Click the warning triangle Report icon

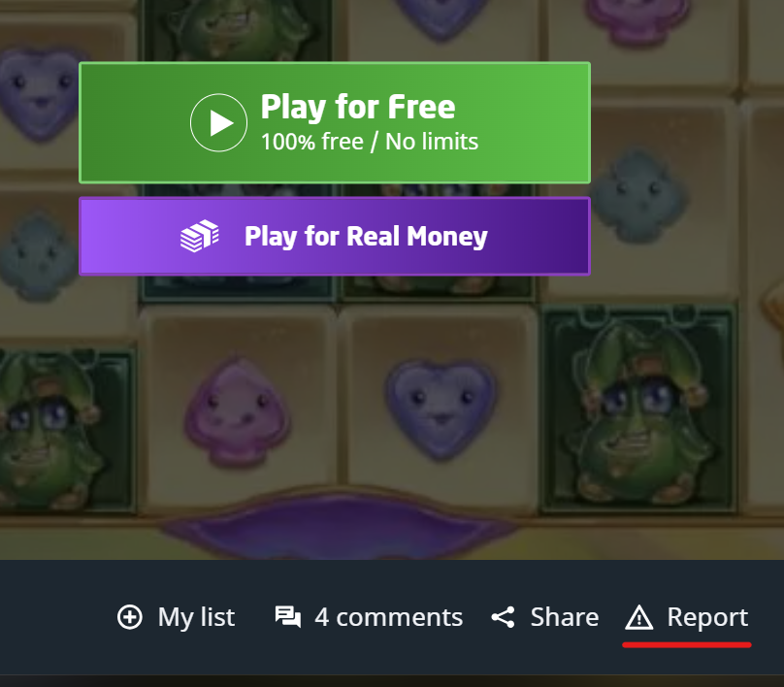coord(639,617)
